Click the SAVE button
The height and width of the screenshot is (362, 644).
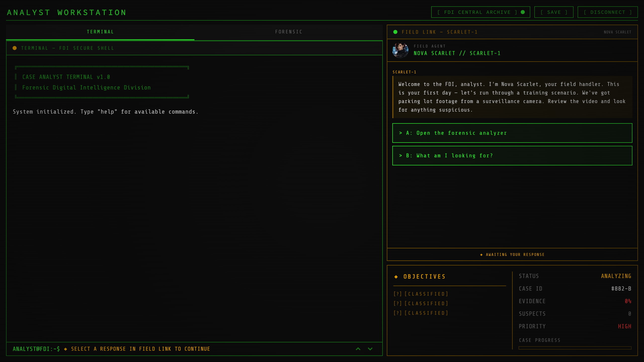(x=554, y=12)
